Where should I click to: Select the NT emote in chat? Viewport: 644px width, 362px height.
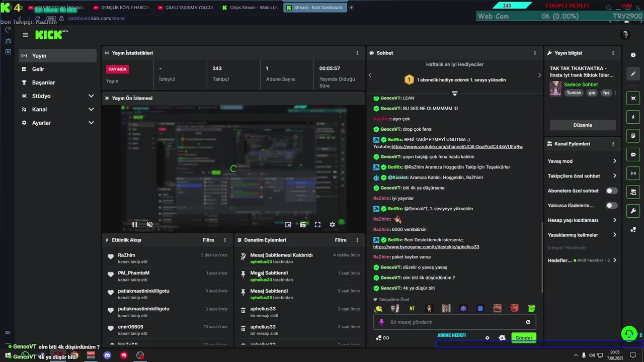pyautogui.click(x=412, y=309)
